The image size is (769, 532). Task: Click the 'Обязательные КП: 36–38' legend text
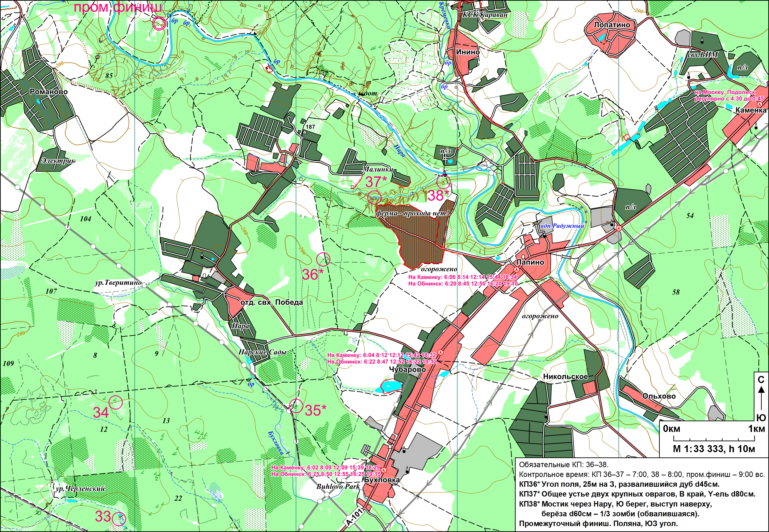pos(563,465)
